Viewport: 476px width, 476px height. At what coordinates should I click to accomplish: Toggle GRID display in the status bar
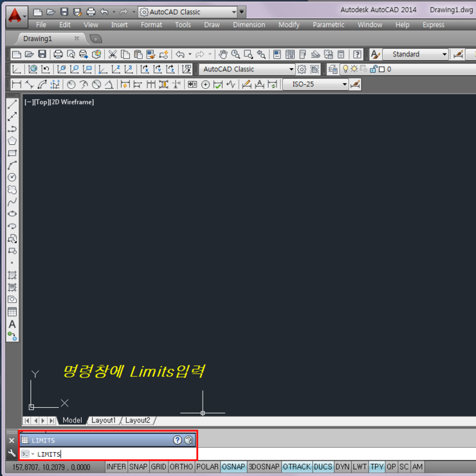tap(158, 466)
